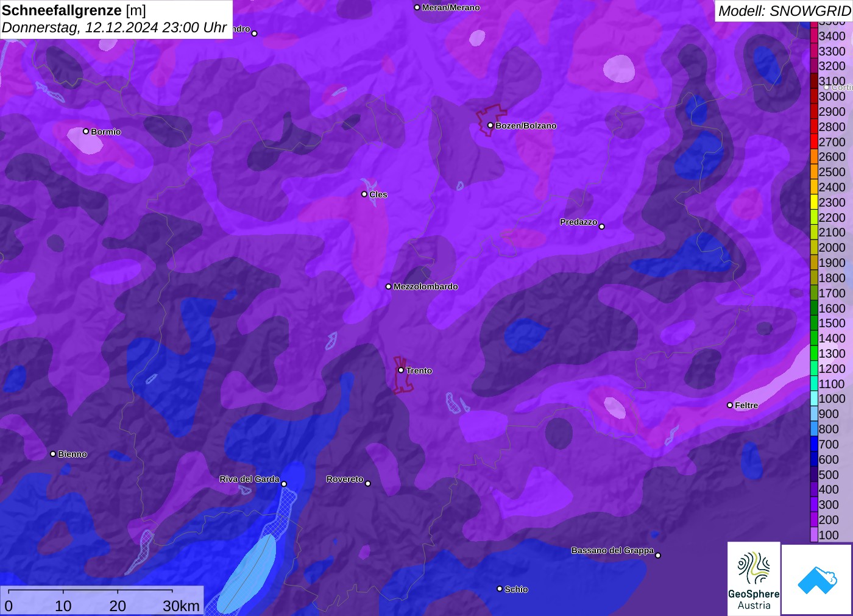Click the Cles location marker dot
The width and height of the screenshot is (853, 616).
tap(364, 194)
